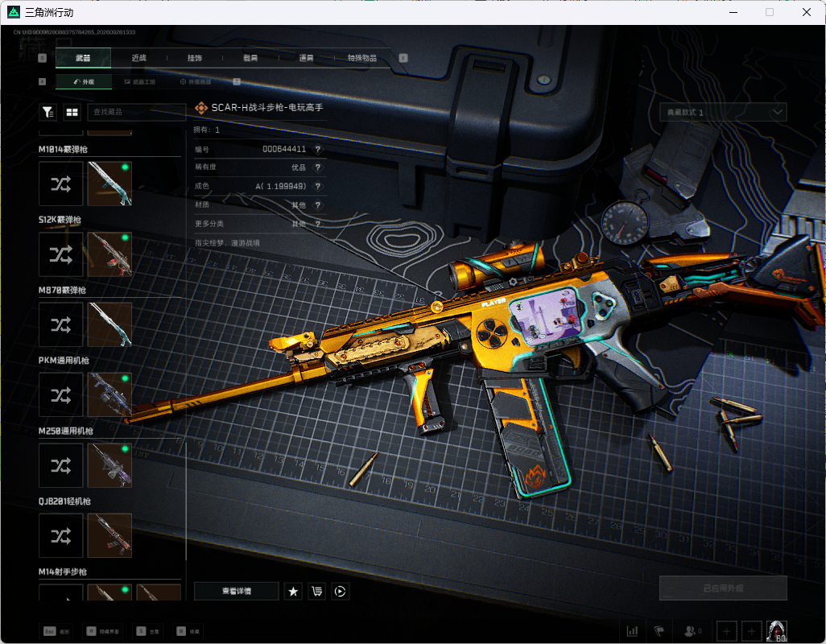Open the 挂饰 charms tab
Image resolution: width=826 pixels, height=644 pixels.
coord(195,58)
